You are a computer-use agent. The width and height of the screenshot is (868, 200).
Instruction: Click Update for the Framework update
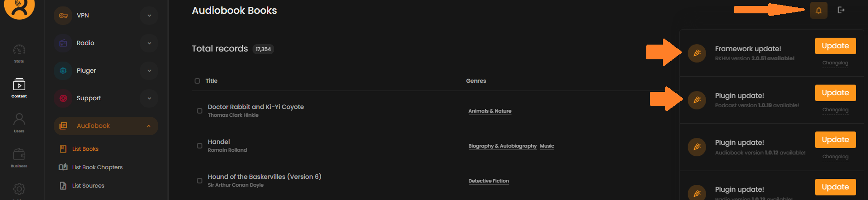pos(835,46)
